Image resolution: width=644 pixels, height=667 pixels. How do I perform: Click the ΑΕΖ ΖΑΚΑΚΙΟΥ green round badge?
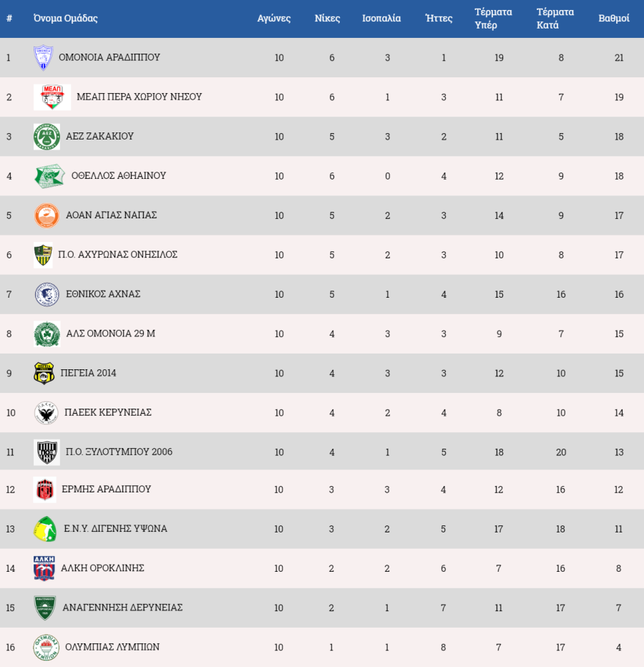47,137
